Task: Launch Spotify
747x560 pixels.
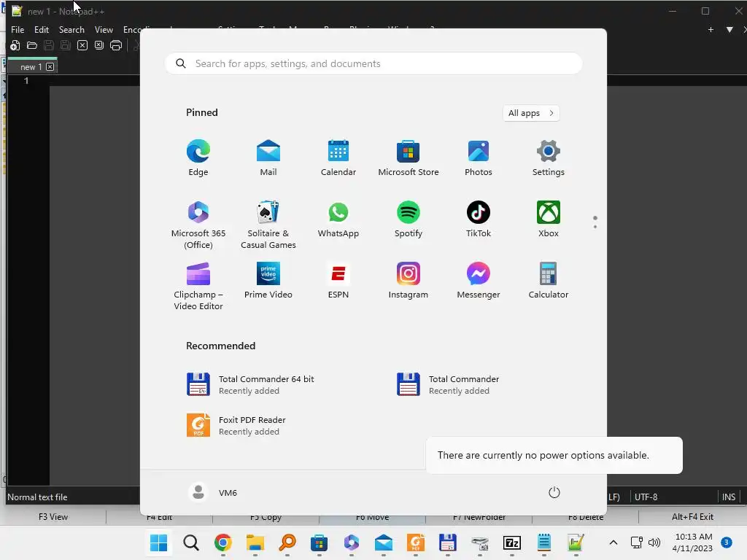Action: tap(409, 219)
